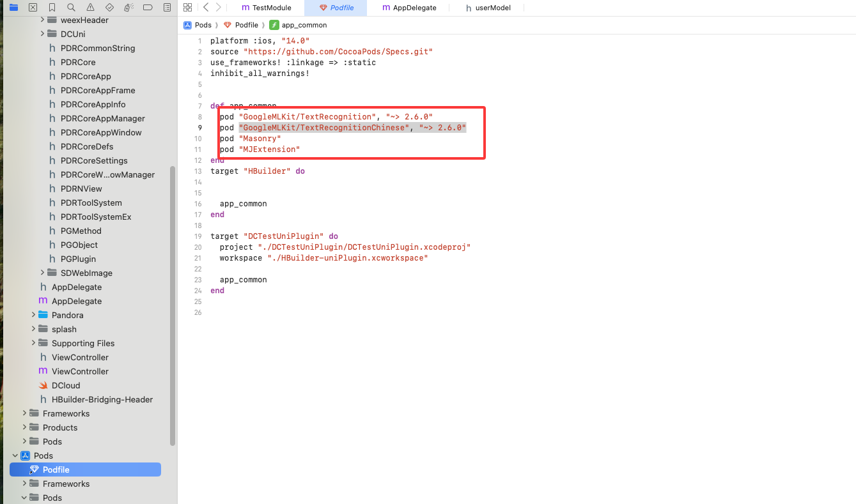The width and height of the screenshot is (856, 504).
Task: Open the Project navigator folder icon
Action: [x=13, y=8]
